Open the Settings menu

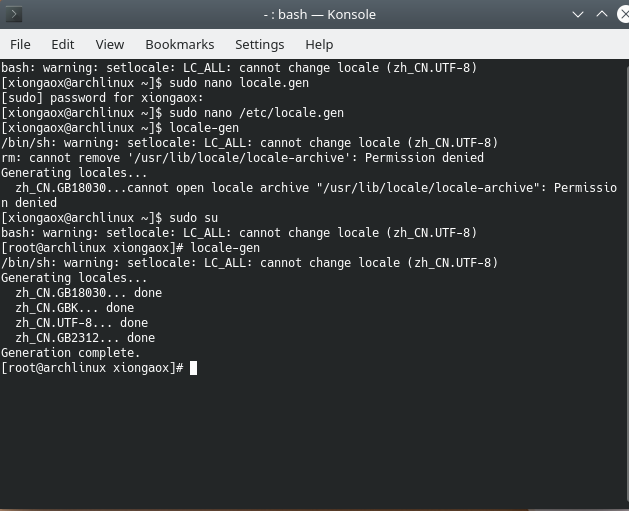(260, 45)
